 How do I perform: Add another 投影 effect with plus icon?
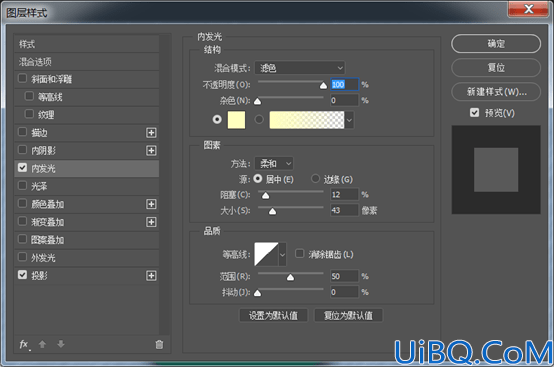pos(151,276)
